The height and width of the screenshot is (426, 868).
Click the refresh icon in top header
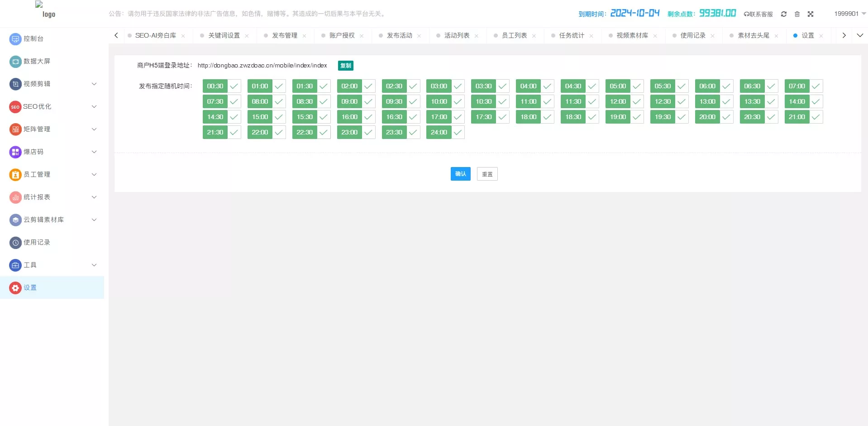point(783,14)
